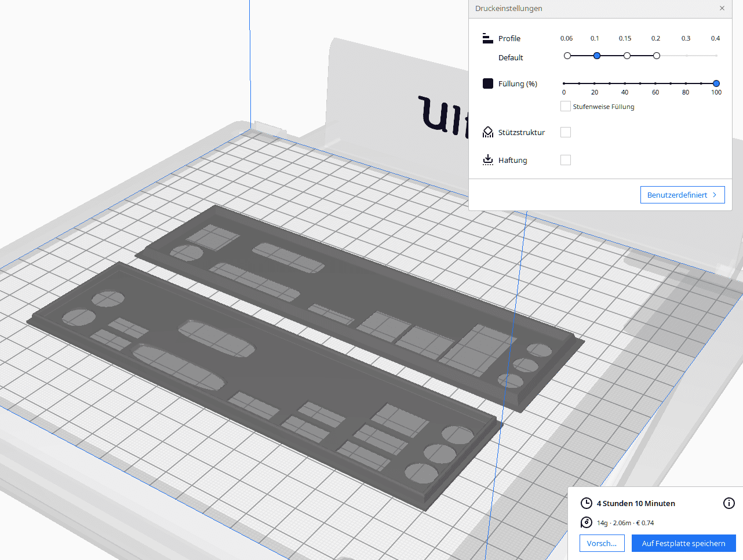This screenshot has height=560, width=743.
Task: Click the 0.4 profile value label
Action: click(x=716, y=38)
